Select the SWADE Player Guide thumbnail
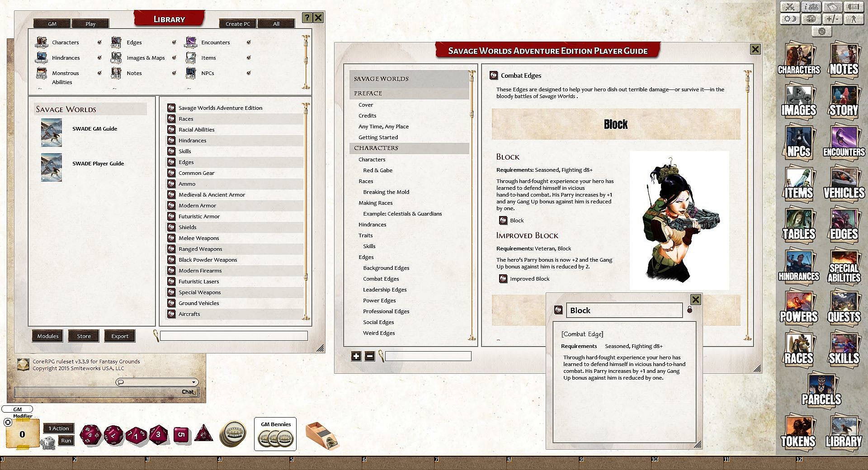Screen dimensions: 868x470 point(51,167)
